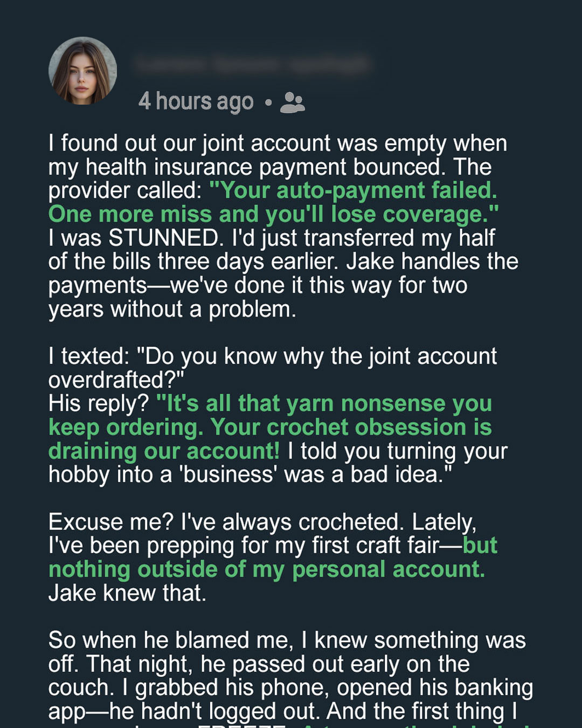Open the poster's round profile picture
Screen dimensions: 582x728
point(82,71)
